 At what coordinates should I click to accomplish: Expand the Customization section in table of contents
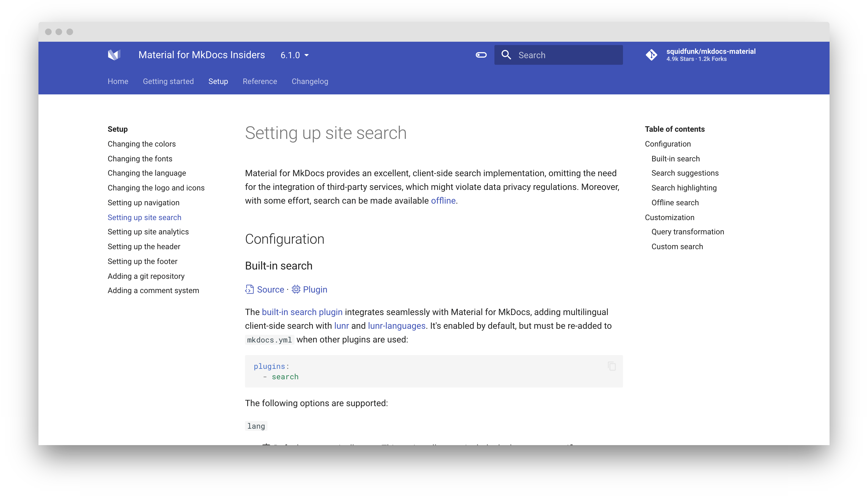click(669, 217)
